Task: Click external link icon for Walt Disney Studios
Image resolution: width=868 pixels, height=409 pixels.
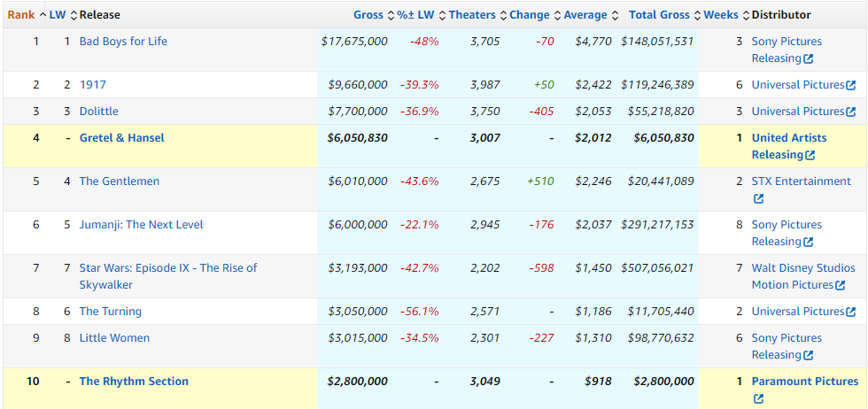Action: [841, 286]
